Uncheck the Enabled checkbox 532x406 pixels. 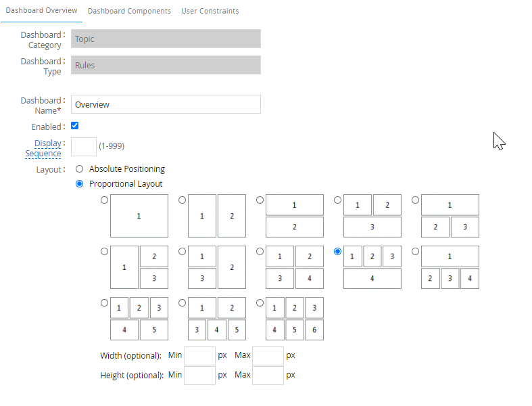[x=75, y=126]
